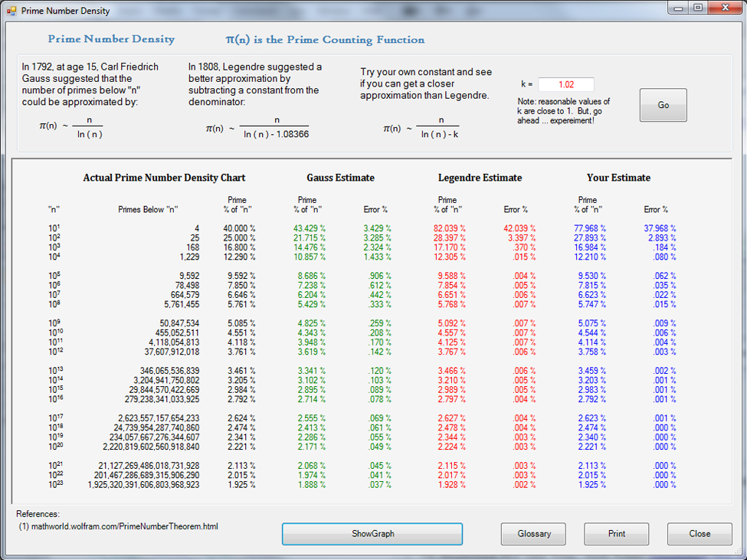The image size is (747, 560).
Task: Click the Actual Prime Number Density Chart heading
Action: [164, 178]
